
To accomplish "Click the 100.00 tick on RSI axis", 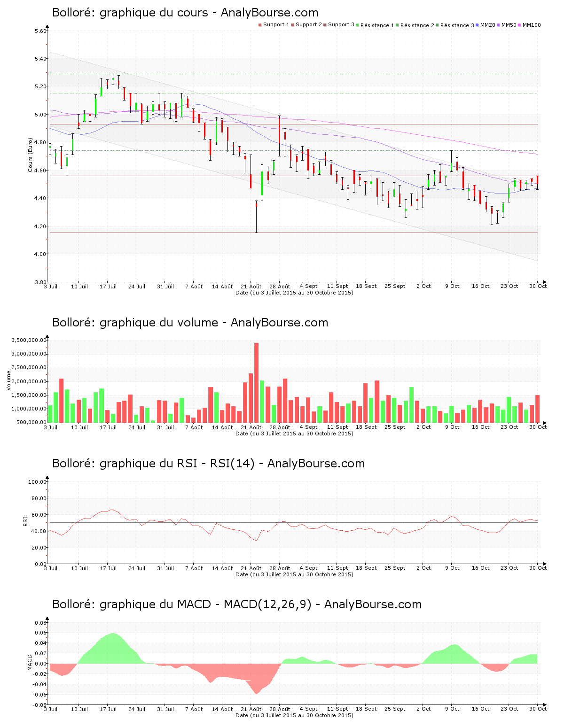I will coord(38,482).
